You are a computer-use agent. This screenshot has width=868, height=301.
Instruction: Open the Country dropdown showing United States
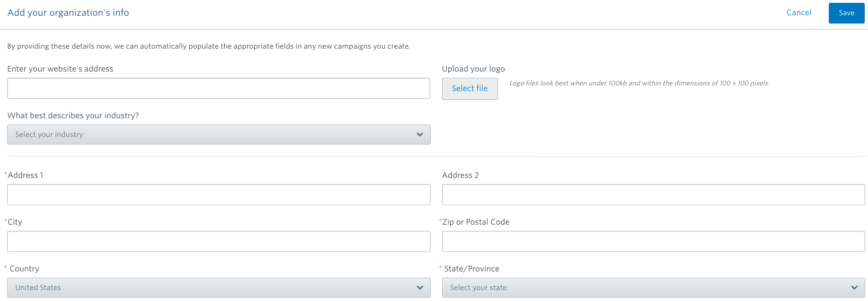point(218,288)
